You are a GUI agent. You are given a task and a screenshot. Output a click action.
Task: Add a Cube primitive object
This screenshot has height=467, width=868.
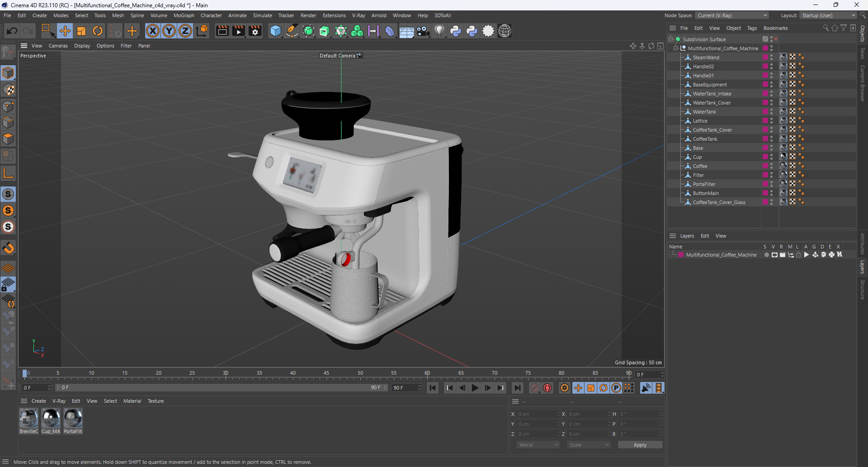(x=275, y=31)
